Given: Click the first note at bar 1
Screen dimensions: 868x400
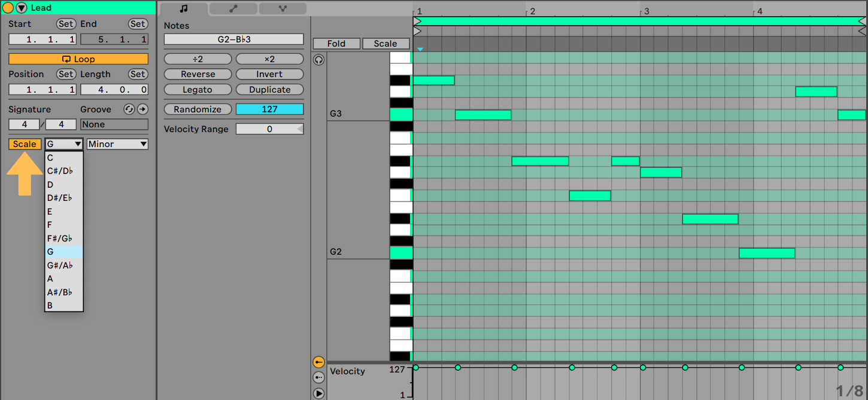Looking at the screenshot, I should 433,80.
